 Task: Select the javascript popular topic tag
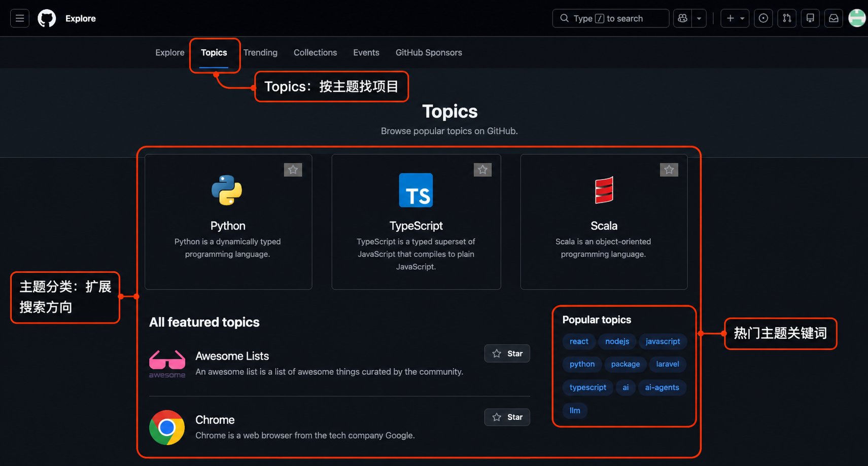663,341
